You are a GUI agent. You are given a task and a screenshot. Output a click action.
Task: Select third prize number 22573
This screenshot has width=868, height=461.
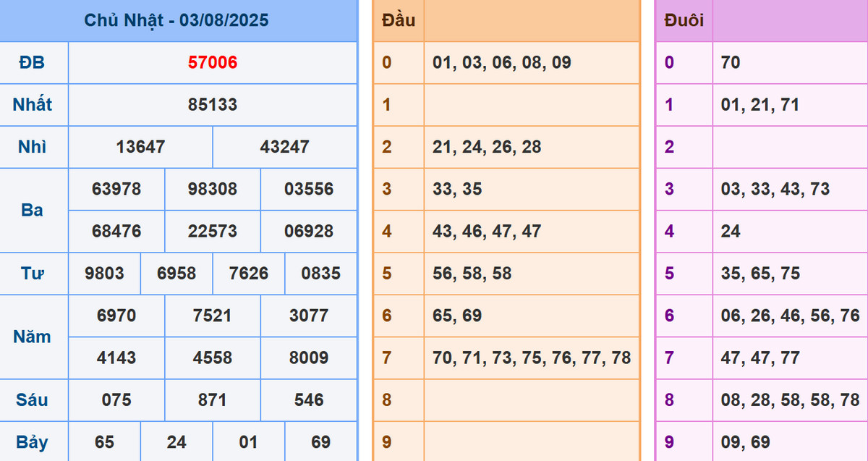coord(213,232)
